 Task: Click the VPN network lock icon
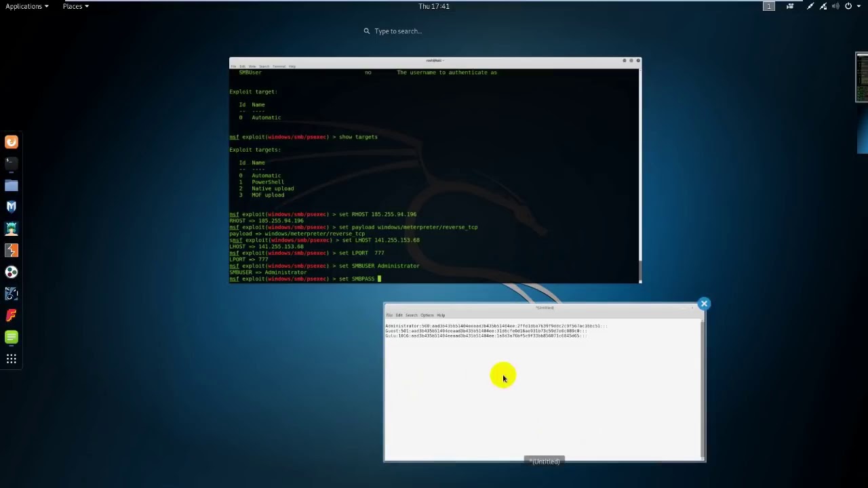823,6
